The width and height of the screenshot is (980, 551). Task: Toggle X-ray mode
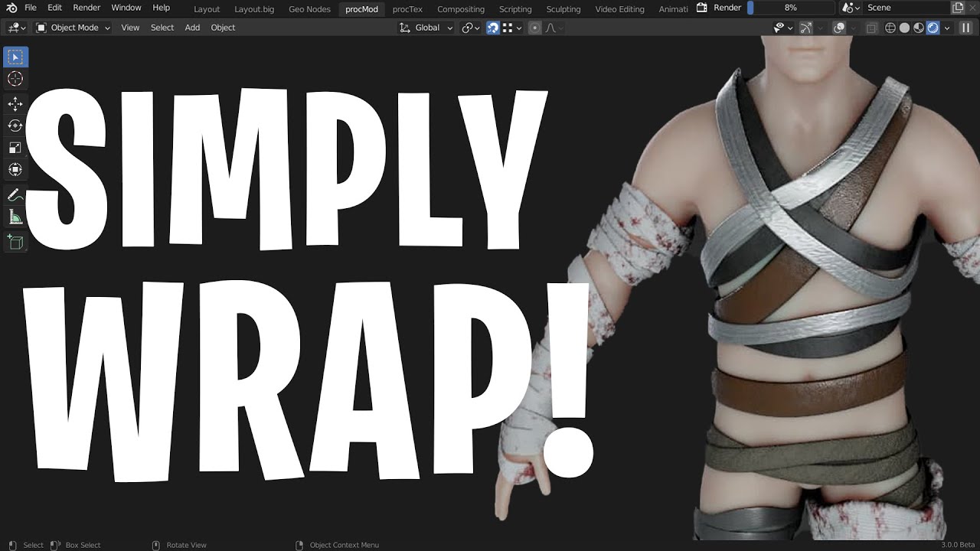(871, 28)
